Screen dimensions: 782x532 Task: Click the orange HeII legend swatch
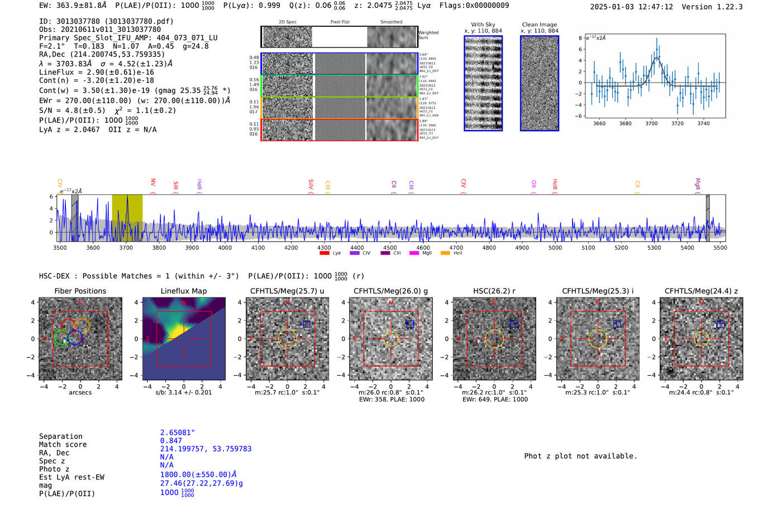click(x=445, y=253)
